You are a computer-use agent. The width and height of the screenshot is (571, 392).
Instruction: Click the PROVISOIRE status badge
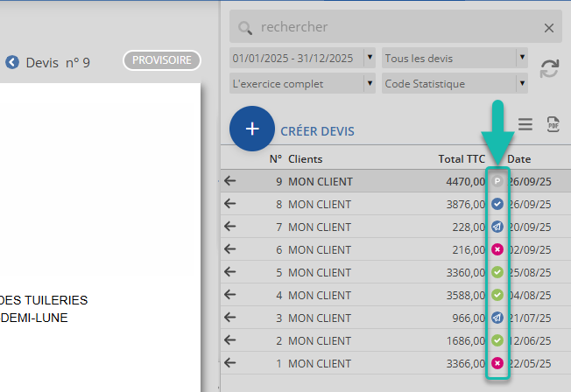tap(162, 60)
